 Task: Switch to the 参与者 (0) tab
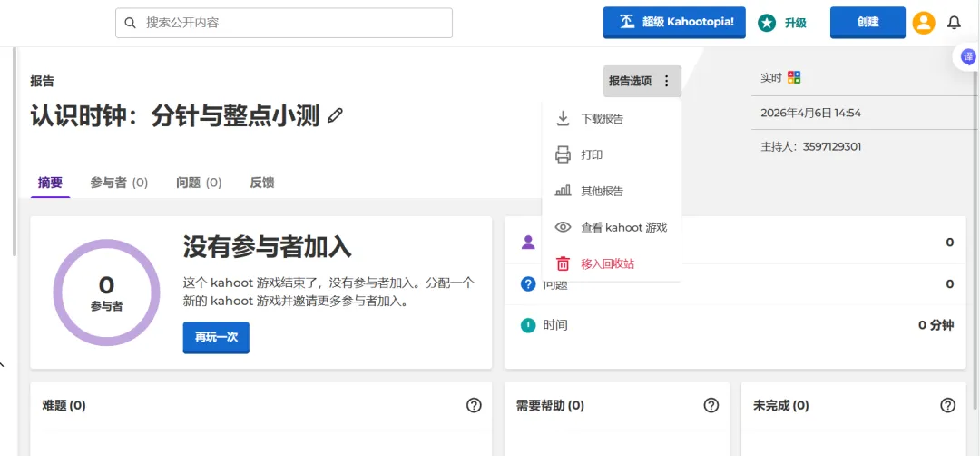[119, 183]
